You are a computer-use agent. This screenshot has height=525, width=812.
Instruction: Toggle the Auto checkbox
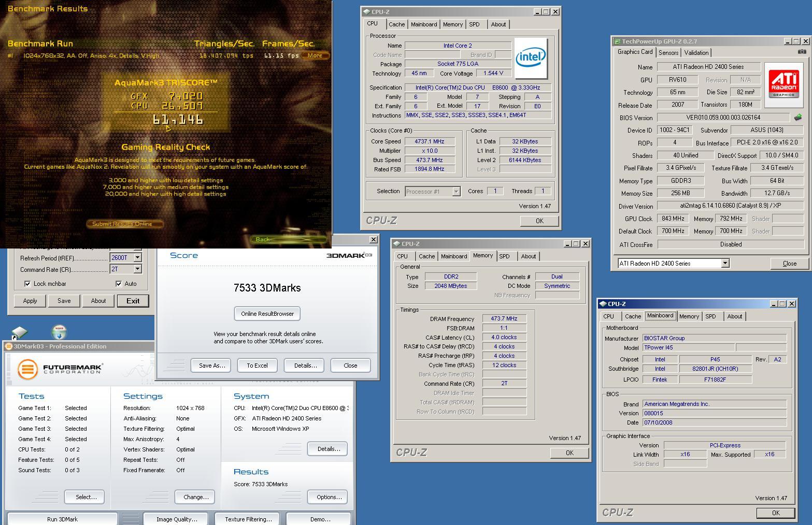[x=119, y=284]
